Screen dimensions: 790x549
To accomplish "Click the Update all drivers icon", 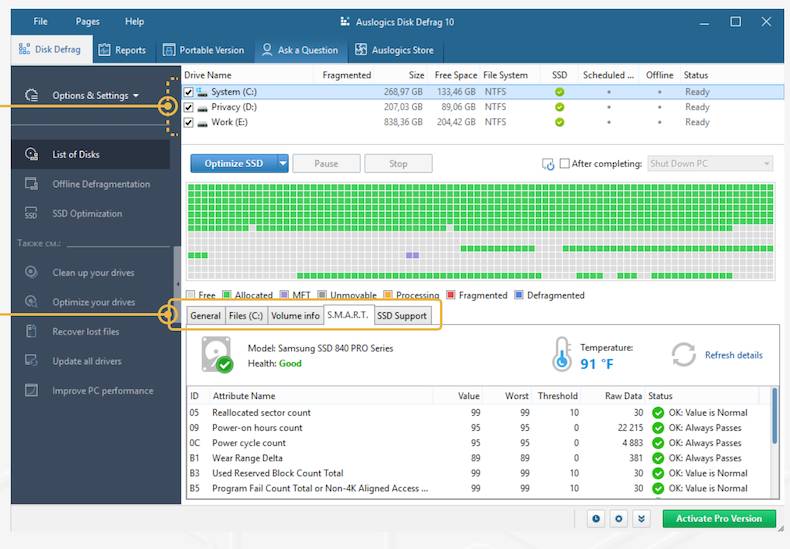I will point(31,361).
